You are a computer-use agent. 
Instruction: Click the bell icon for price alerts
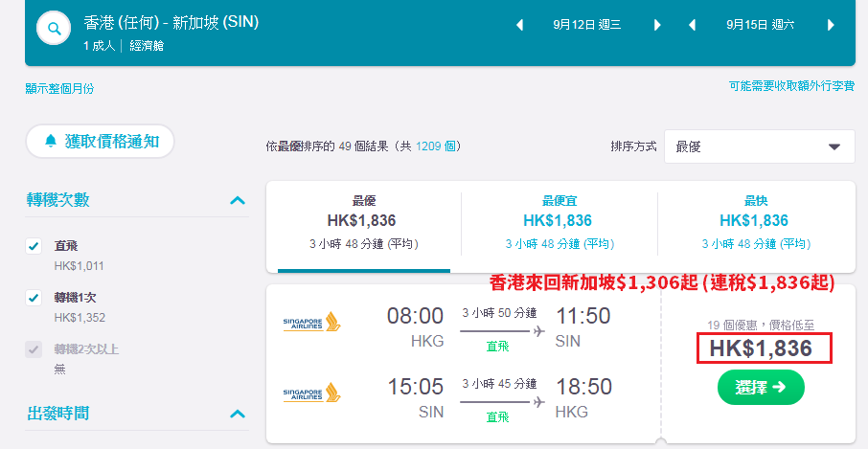[51, 141]
